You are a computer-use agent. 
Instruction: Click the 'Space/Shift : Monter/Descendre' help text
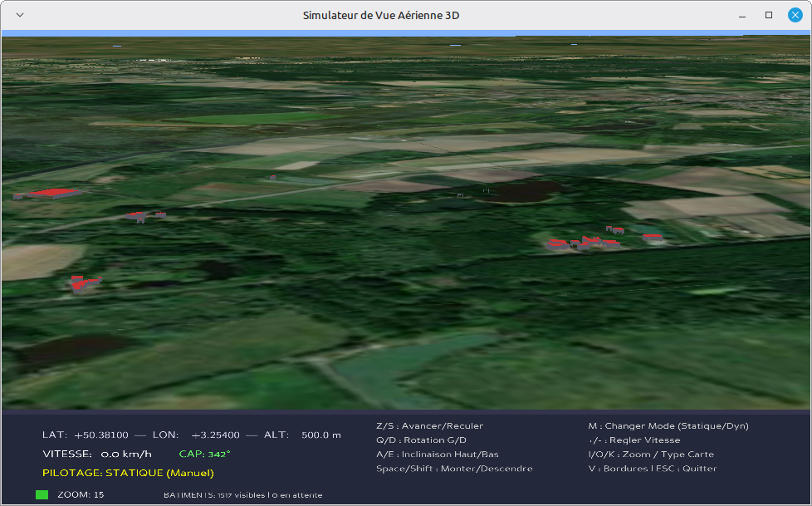tap(454, 468)
